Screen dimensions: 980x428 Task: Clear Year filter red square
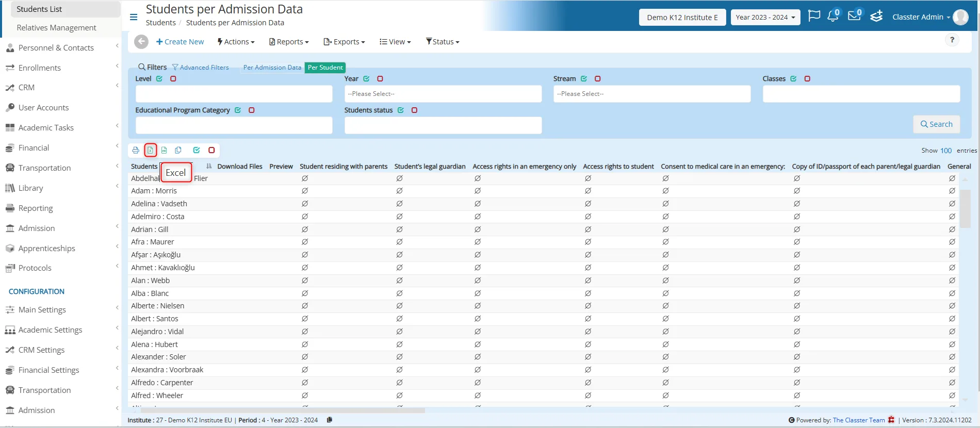tap(380, 79)
